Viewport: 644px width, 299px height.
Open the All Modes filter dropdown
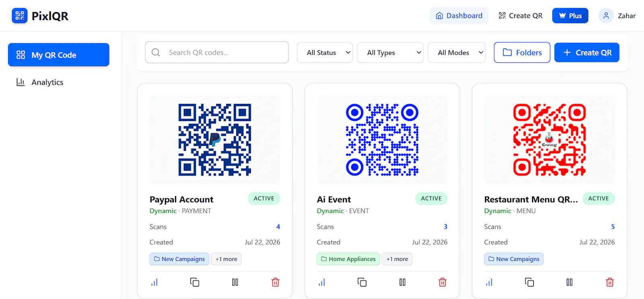tap(456, 53)
